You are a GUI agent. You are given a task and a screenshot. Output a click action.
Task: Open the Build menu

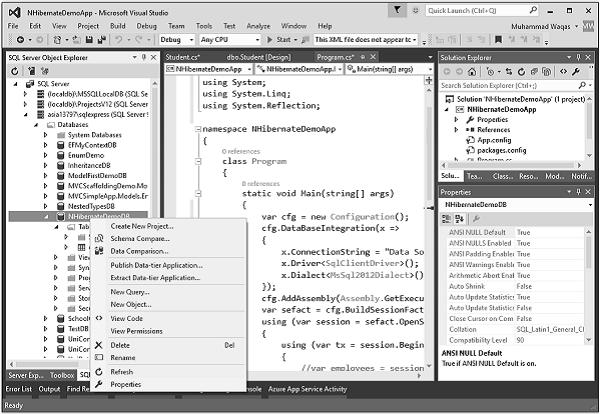click(x=117, y=26)
